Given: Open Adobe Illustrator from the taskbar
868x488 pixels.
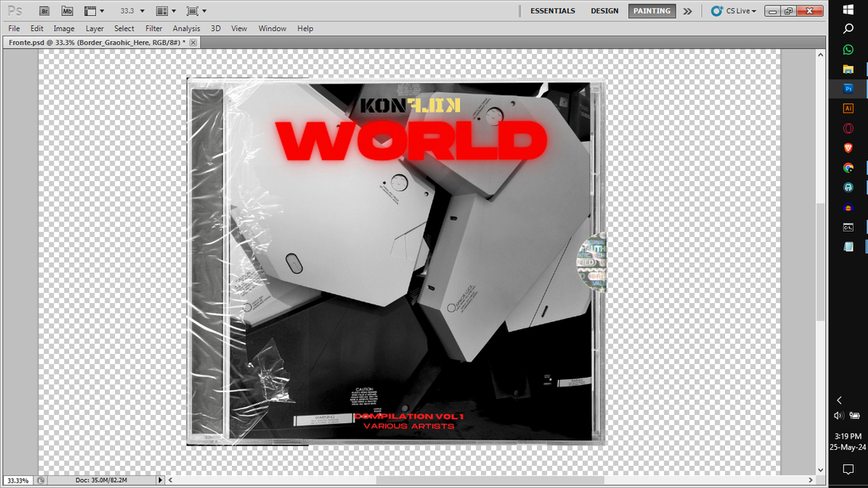Looking at the screenshot, I should (848, 109).
